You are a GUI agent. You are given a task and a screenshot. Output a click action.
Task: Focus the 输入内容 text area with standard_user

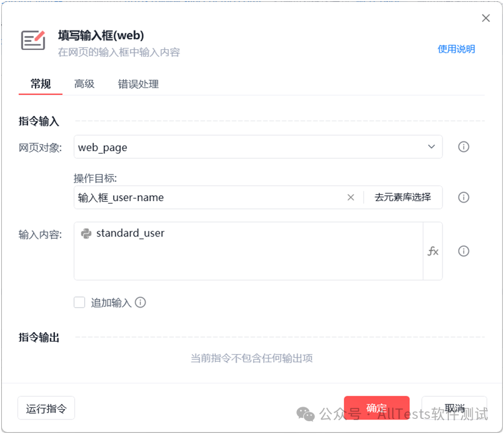pos(248,251)
